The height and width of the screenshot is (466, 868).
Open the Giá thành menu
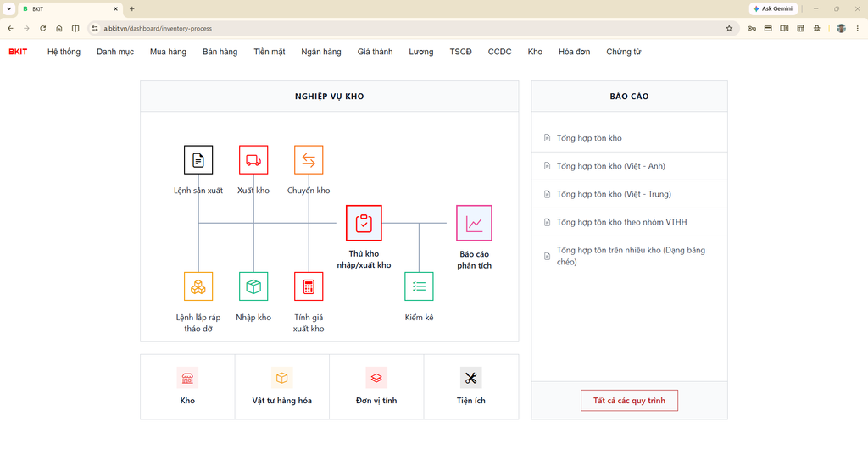pos(375,52)
